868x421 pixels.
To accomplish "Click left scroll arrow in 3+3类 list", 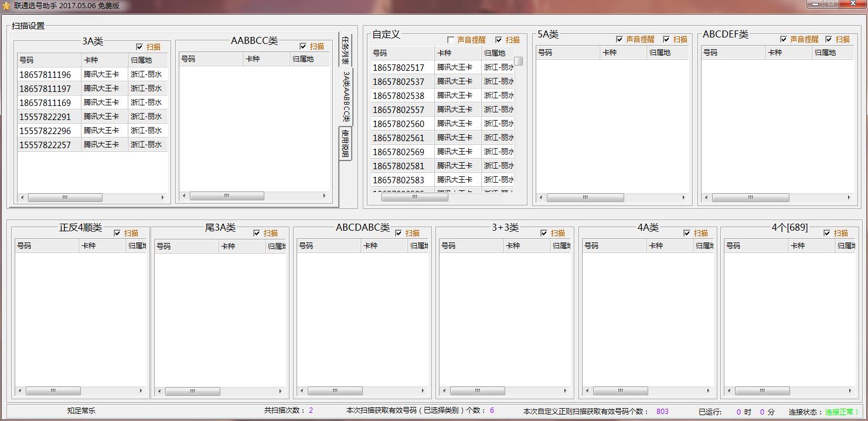I will click(x=444, y=391).
